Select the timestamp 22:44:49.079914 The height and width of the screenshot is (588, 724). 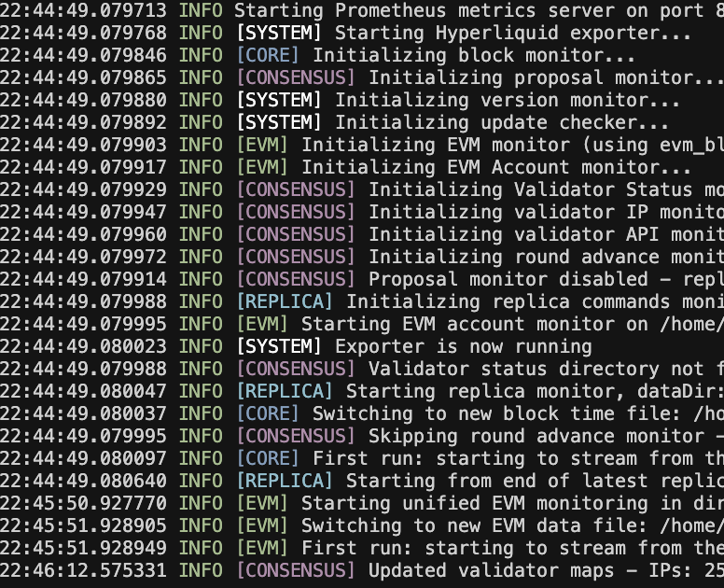83,279
